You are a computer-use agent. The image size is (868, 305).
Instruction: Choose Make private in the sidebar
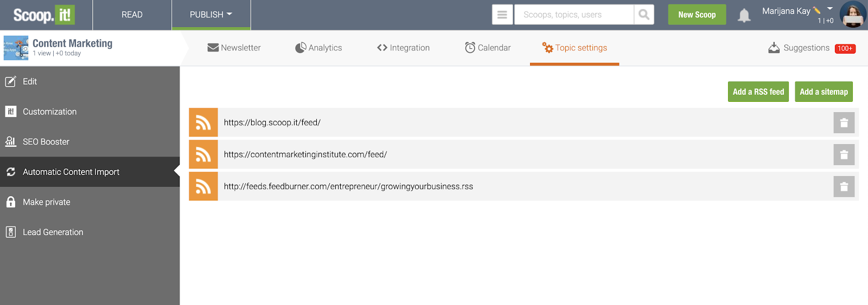coord(90,202)
